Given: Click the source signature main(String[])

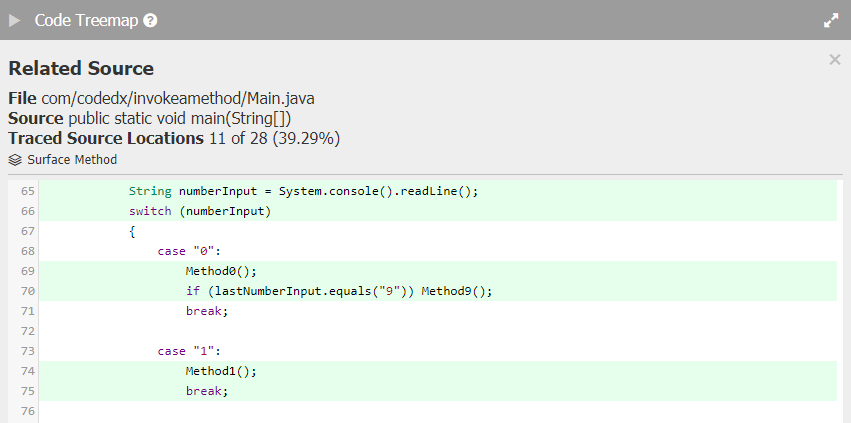Looking at the screenshot, I should [180, 118].
